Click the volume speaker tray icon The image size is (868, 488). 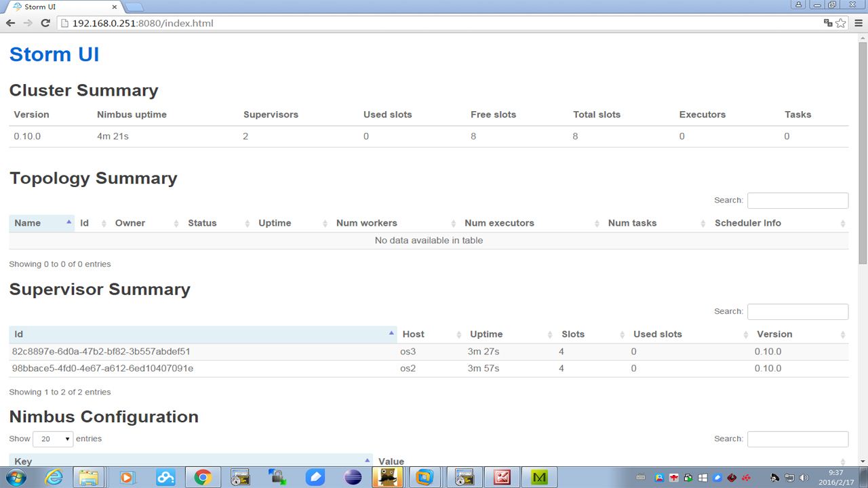804,478
